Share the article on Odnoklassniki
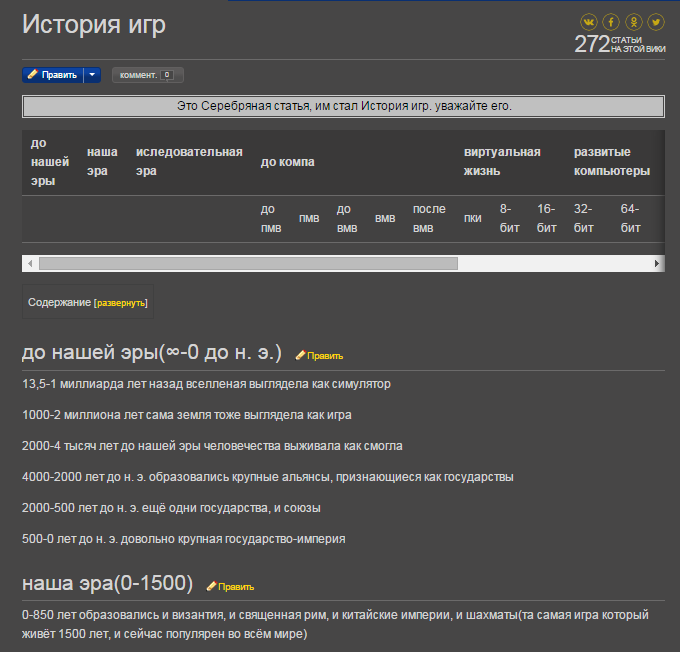 [x=634, y=22]
